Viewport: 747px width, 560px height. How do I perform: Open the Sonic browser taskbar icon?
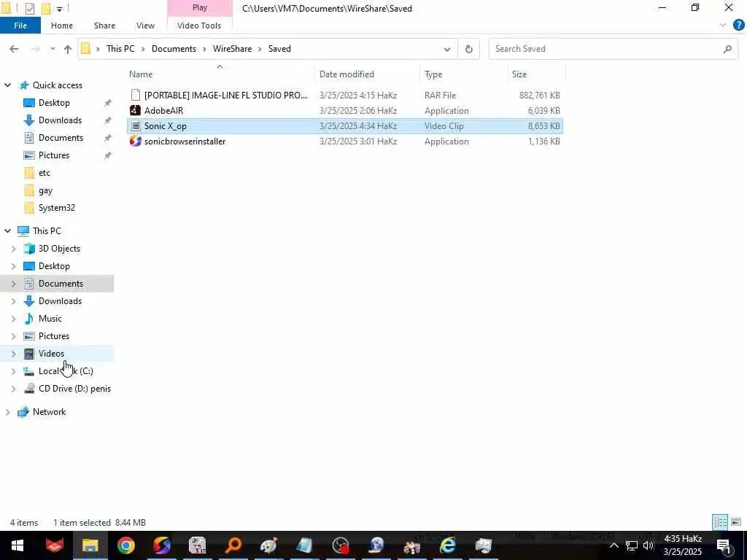(x=162, y=545)
